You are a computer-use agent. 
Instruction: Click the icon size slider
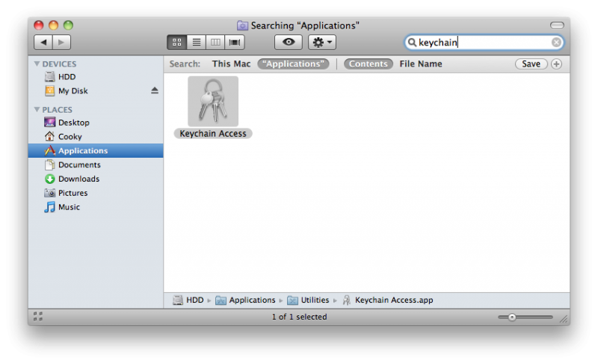pyautogui.click(x=525, y=317)
